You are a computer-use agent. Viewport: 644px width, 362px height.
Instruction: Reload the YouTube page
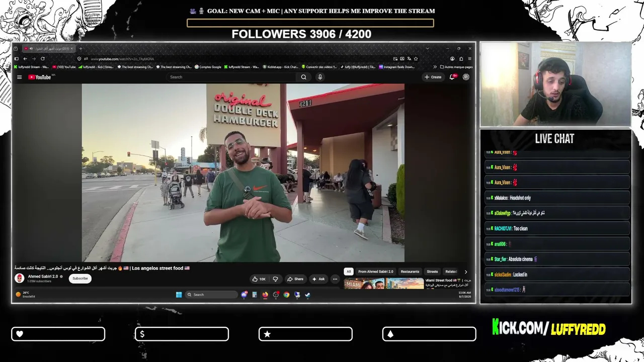tap(43, 59)
